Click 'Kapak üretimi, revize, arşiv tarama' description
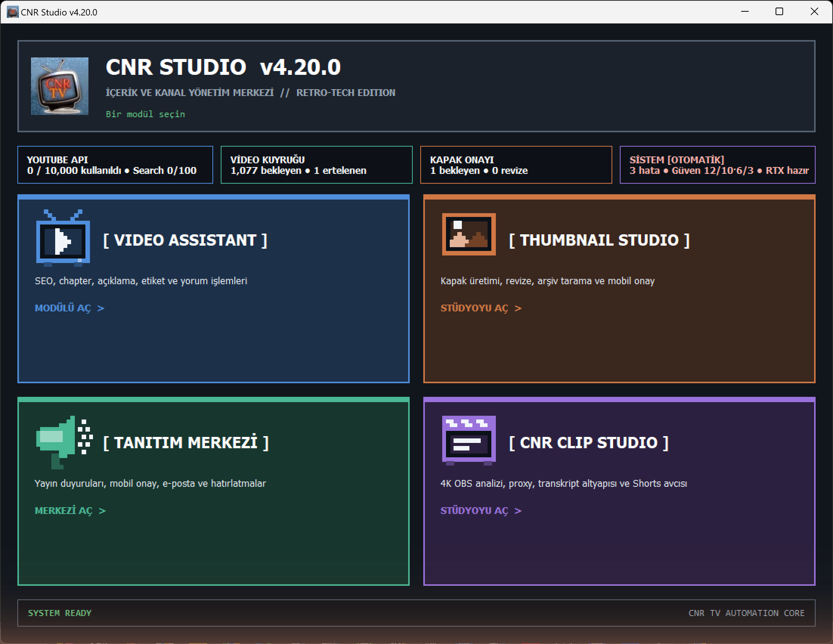 point(548,281)
